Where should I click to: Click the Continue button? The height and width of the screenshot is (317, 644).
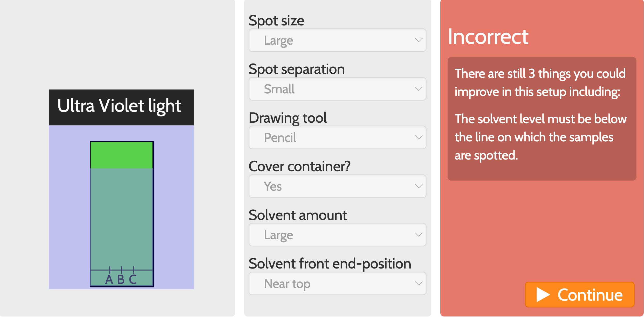coord(580,295)
